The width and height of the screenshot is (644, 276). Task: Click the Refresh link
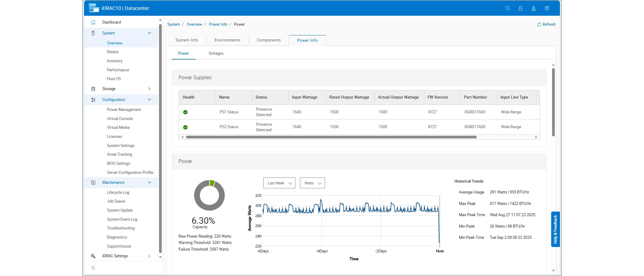pyautogui.click(x=546, y=24)
